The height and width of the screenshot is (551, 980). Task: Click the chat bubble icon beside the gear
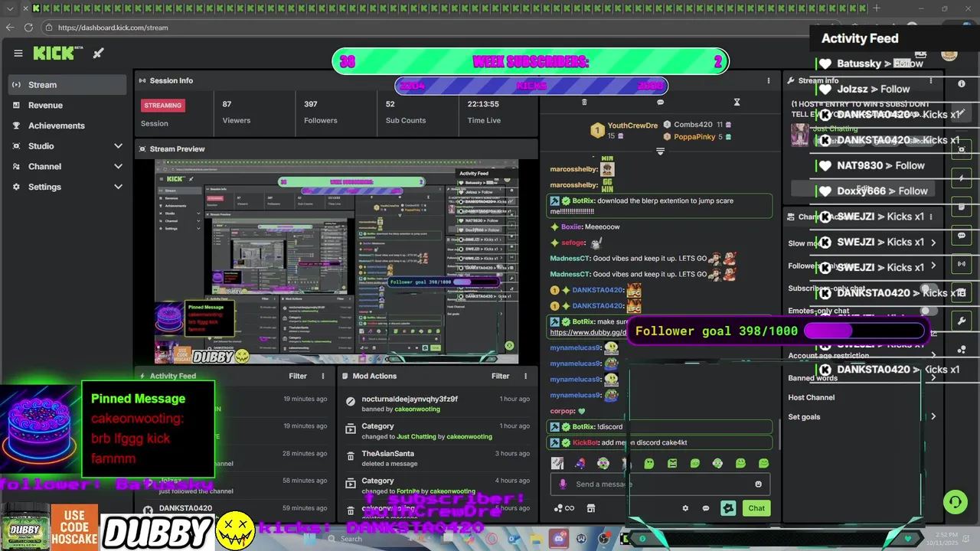706,508
